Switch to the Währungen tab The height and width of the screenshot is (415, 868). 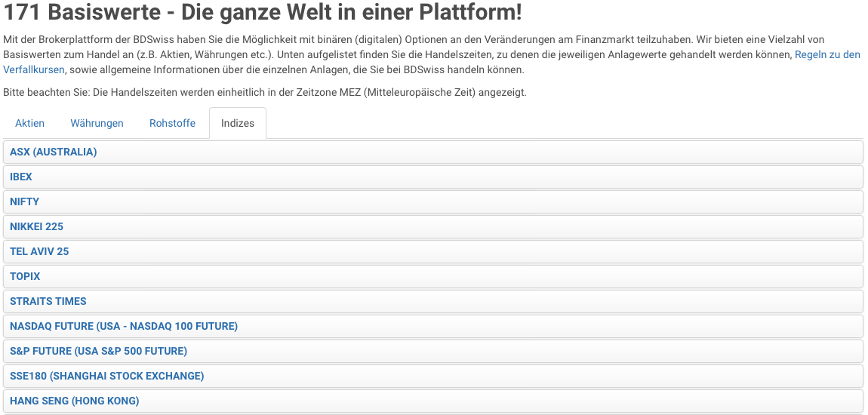(x=97, y=124)
